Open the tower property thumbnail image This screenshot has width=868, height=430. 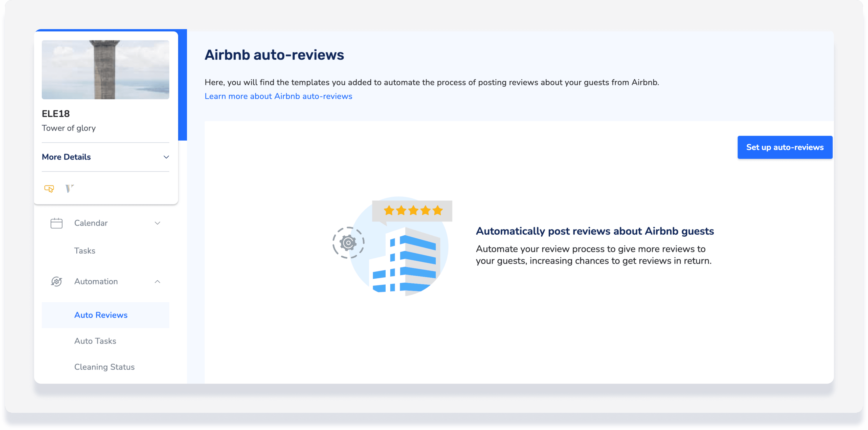click(105, 70)
